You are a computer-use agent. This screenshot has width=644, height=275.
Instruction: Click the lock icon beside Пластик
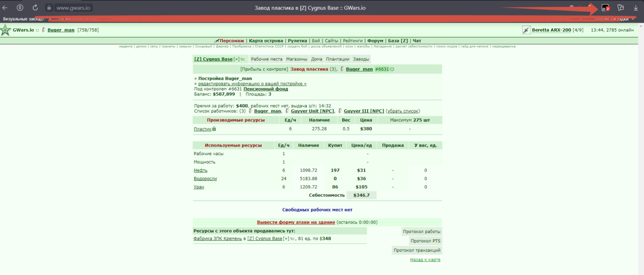click(x=214, y=129)
